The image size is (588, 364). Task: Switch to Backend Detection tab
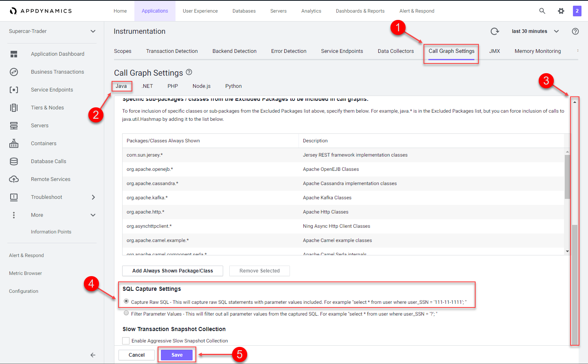[235, 51]
